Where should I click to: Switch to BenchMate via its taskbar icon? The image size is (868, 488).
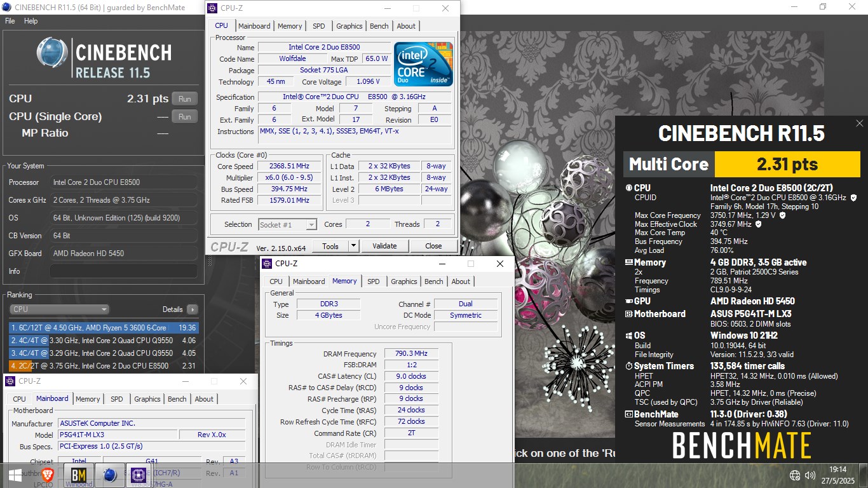[x=79, y=475]
